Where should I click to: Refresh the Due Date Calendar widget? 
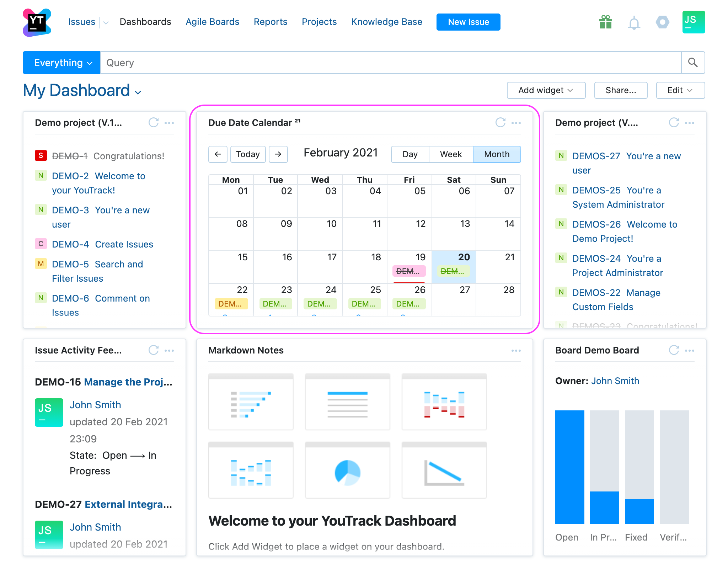coord(500,123)
